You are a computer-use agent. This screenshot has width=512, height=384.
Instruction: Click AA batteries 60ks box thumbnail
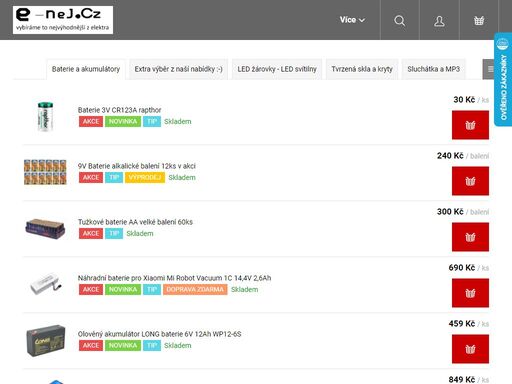45,228
